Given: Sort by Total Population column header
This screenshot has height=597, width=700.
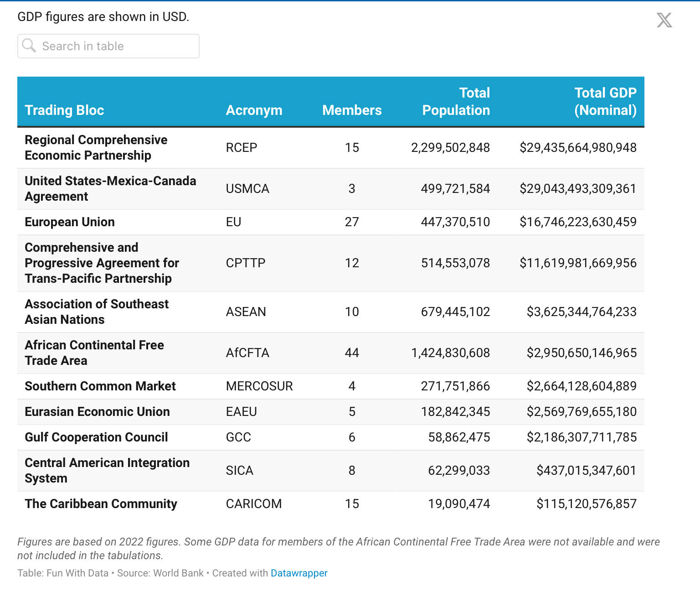Looking at the screenshot, I should pos(456,101).
